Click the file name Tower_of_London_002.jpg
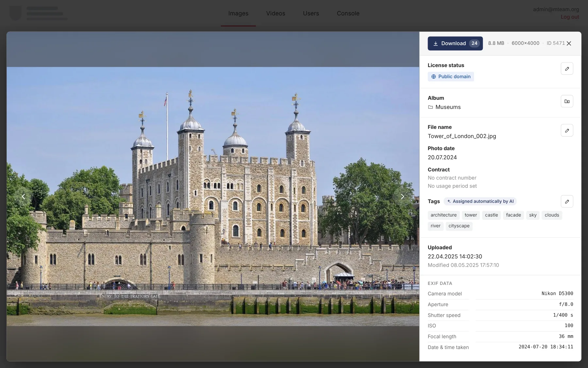Screen dimensions: 588x368 point(462,136)
